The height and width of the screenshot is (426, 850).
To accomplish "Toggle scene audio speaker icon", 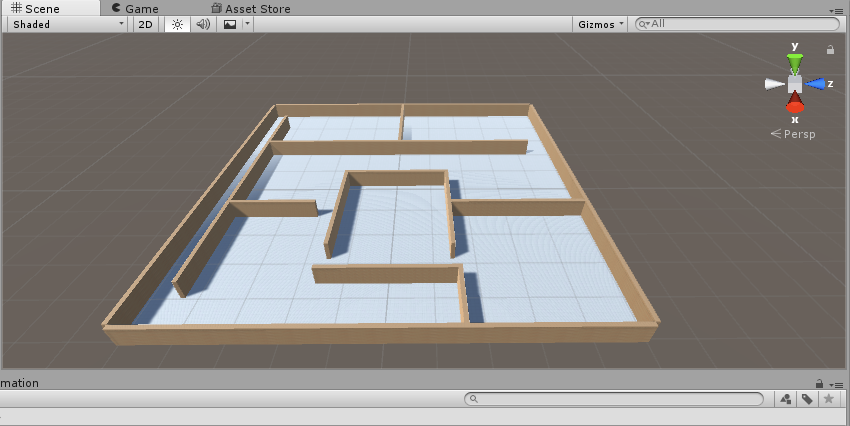I will tap(203, 24).
